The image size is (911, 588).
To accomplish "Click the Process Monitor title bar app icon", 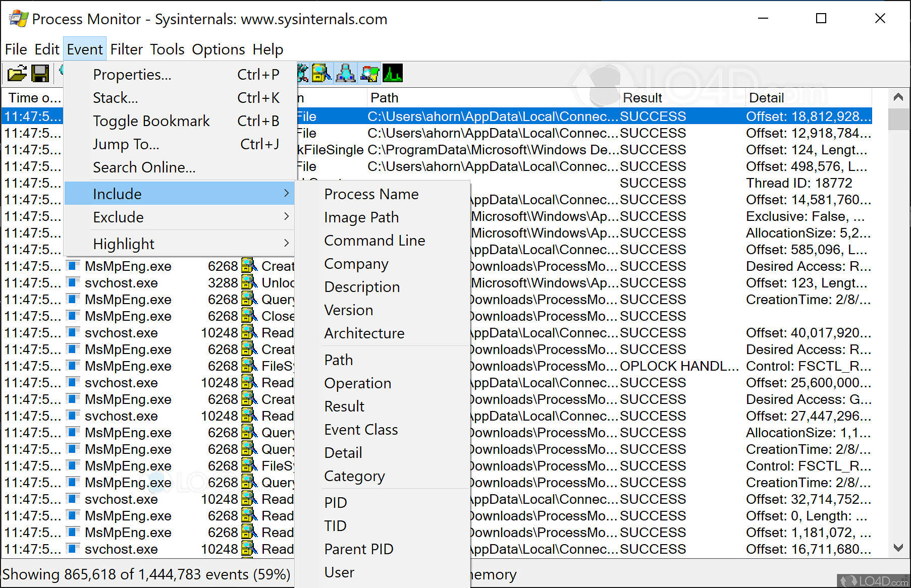I will [18, 19].
